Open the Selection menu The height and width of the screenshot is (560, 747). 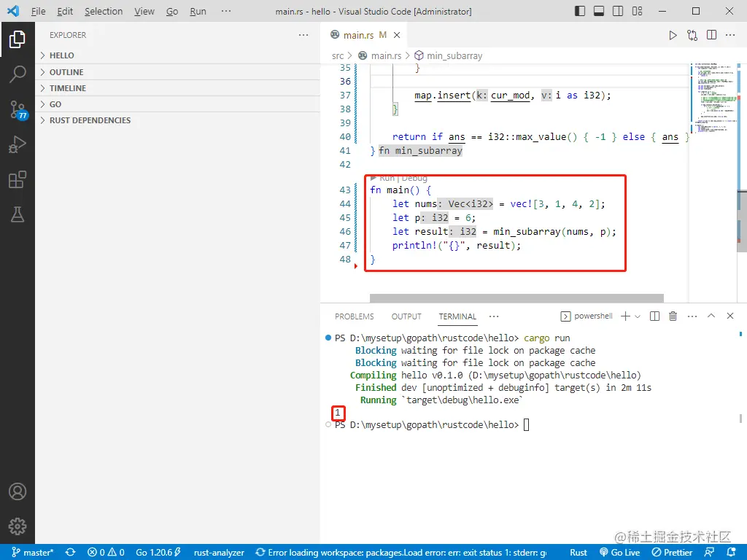(x=104, y=12)
